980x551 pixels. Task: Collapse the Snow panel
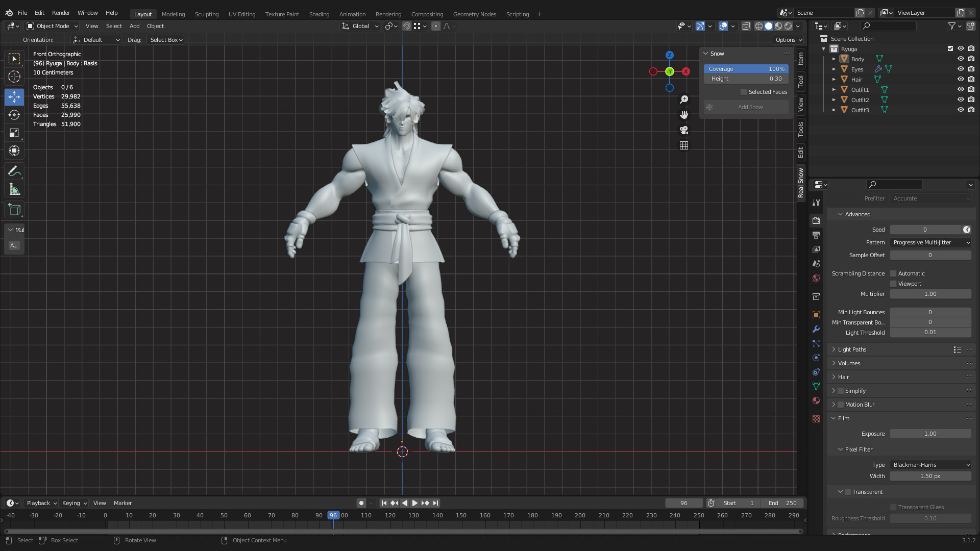[x=706, y=54]
